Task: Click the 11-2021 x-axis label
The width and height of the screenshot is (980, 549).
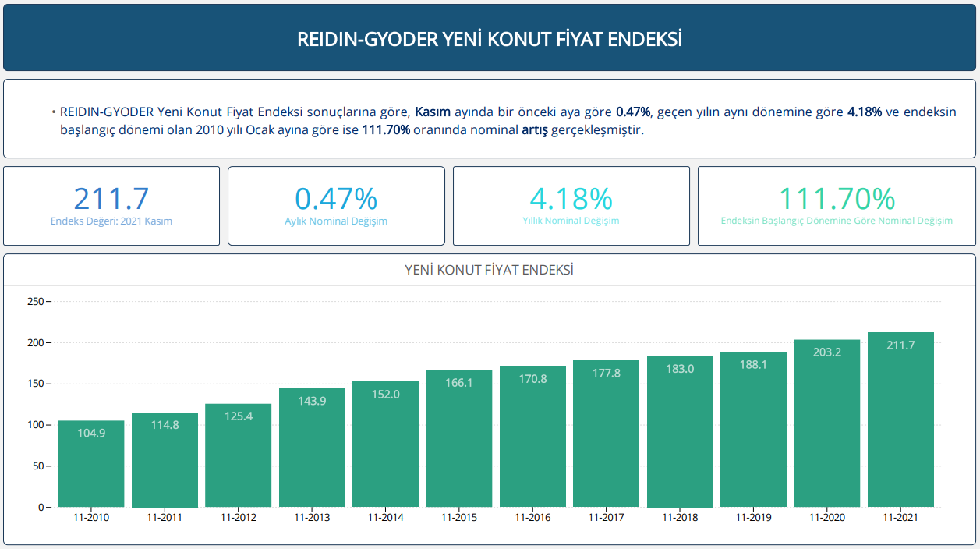Action: coord(900,518)
